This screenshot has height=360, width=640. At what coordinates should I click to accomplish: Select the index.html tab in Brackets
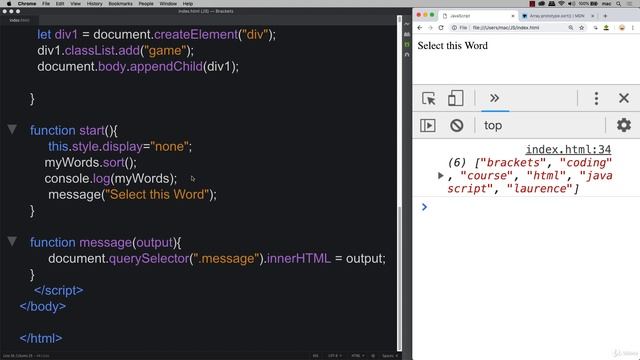19,20
